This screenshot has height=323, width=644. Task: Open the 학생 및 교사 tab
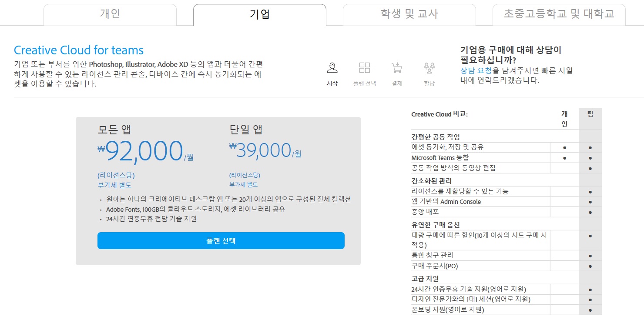(x=409, y=14)
